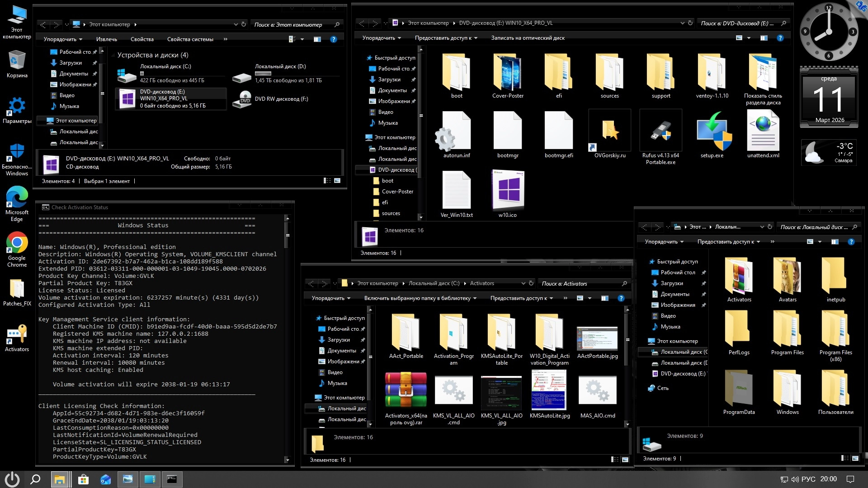Toggle preview pane in DVD drive window

[764, 38]
